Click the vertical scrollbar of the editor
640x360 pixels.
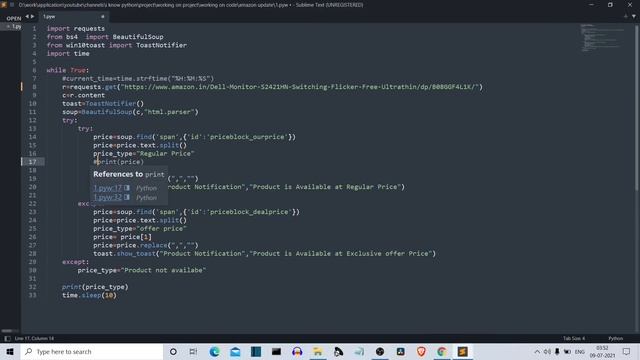coord(636,108)
